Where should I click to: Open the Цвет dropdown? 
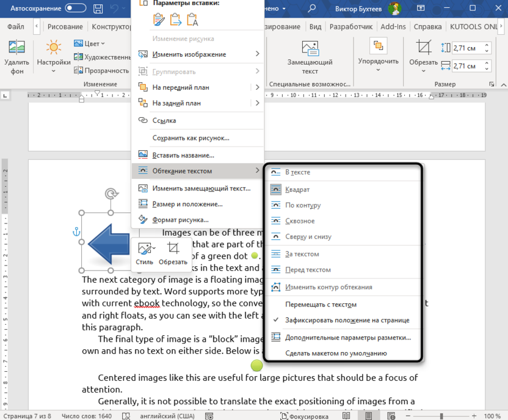coord(89,43)
